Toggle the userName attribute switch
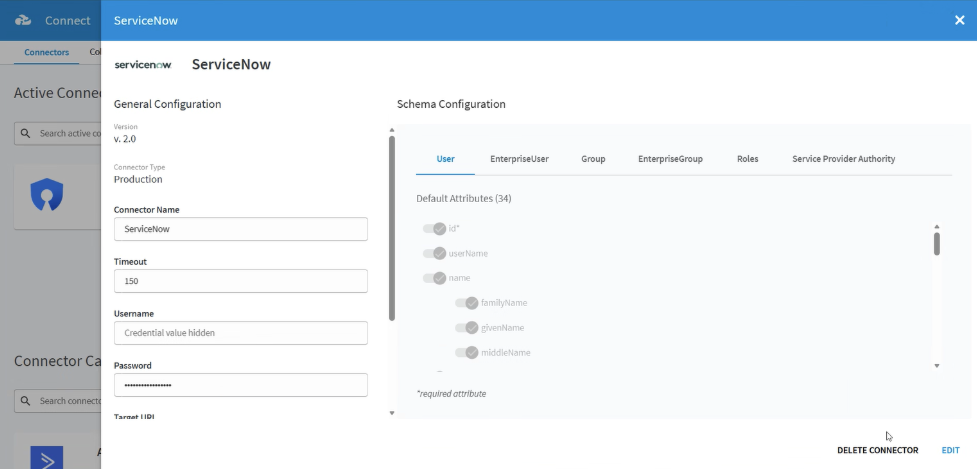The width and height of the screenshot is (977, 469). click(434, 253)
